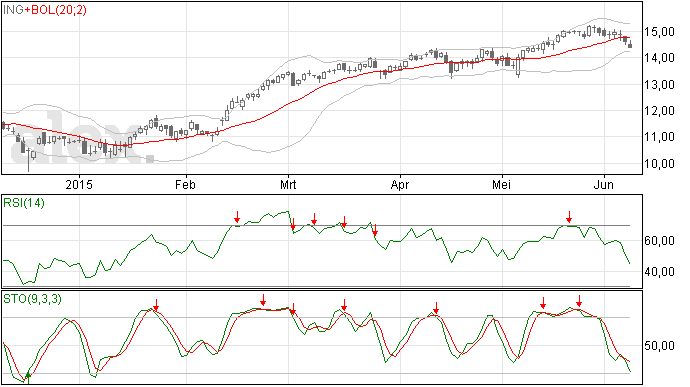690x387 pixels.
Task: Click the 12,00 price axis value
Action: click(x=659, y=111)
